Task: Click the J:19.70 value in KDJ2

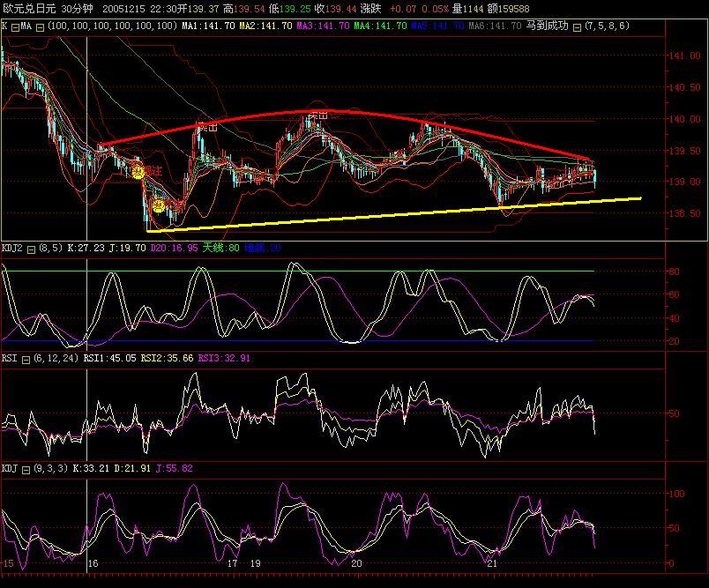Action: (128, 248)
